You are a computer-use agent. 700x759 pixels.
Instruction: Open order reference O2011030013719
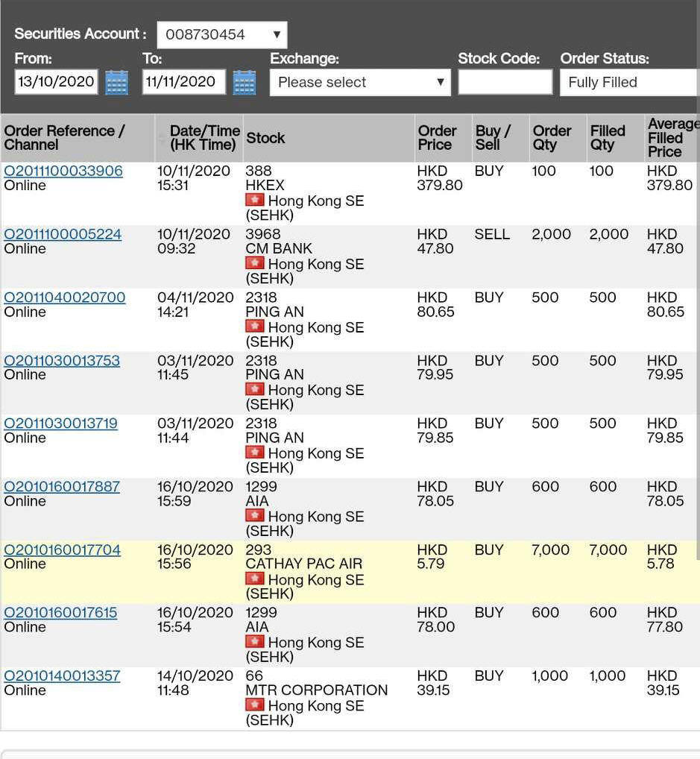point(60,423)
